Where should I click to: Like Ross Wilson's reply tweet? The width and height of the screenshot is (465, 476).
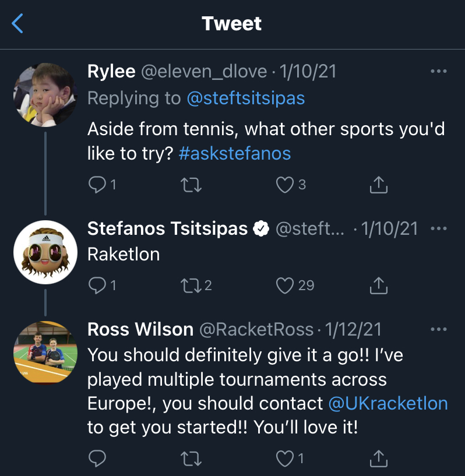[284, 459]
